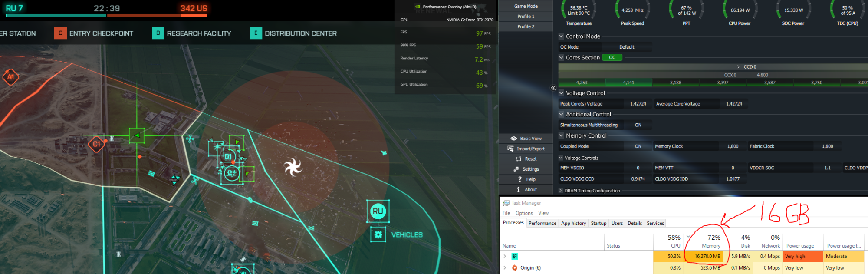Screen dimensions: 868x274
Task: Select Profile 1 in Ryzen Master
Action: [x=526, y=16]
